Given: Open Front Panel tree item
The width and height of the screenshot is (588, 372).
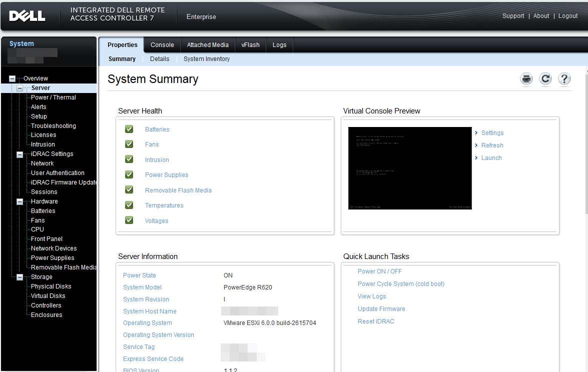Looking at the screenshot, I should point(47,238).
